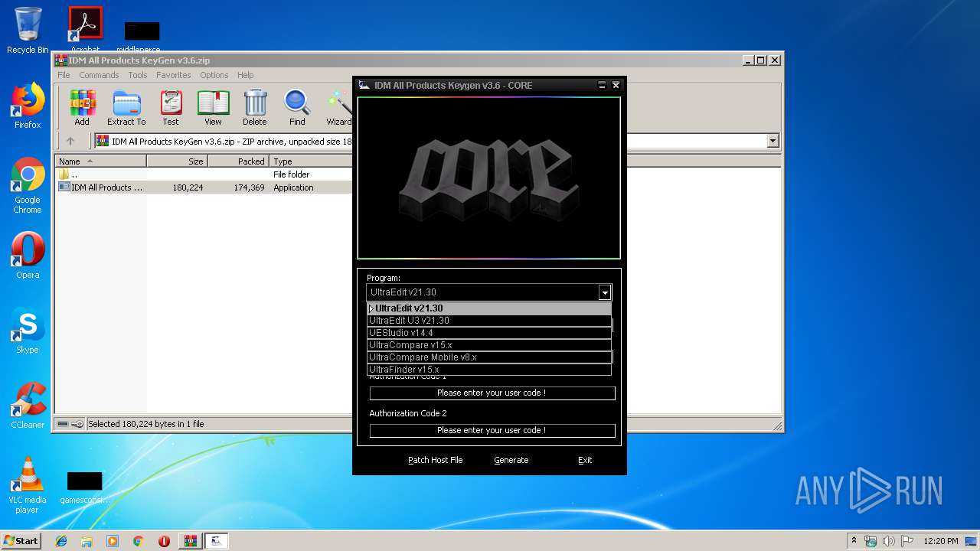Collapse the Program dropdown arrow in keygen
The image size is (980, 551).
pyautogui.click(x=605, y=292)
